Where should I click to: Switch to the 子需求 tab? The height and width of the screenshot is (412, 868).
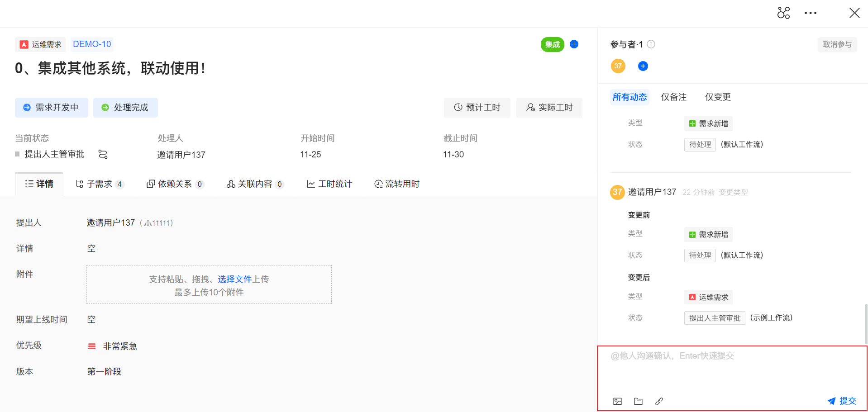tap(99, 184)
